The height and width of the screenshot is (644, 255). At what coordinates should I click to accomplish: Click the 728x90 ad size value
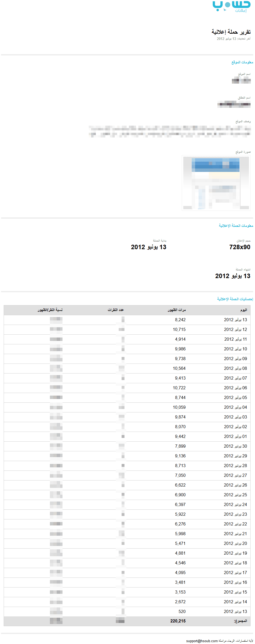[x=240, y=247]
